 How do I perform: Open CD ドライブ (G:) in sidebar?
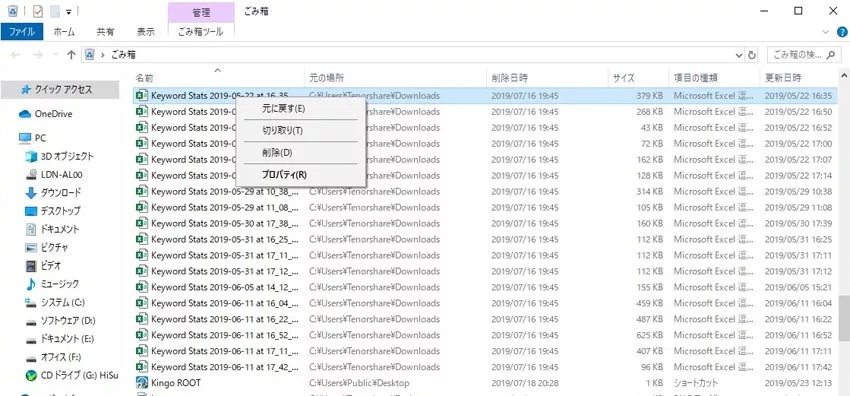79,375
